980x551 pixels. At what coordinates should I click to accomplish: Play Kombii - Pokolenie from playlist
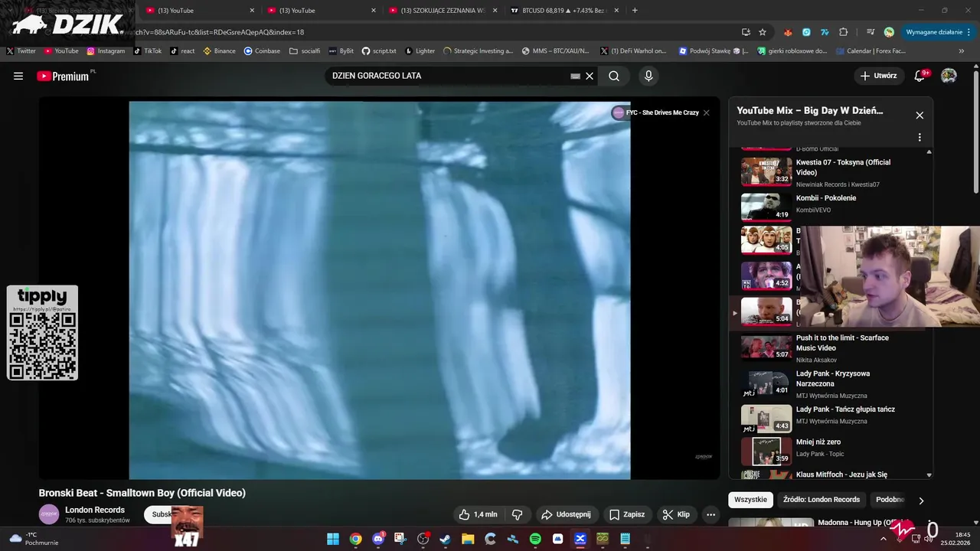click(x=830, y=207)
